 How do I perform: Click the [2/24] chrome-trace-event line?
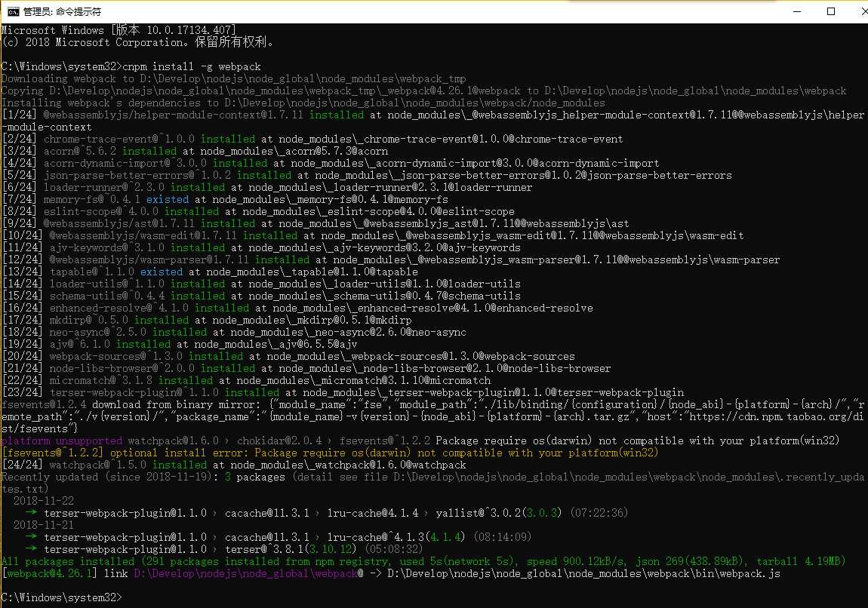tap(312, 139)
